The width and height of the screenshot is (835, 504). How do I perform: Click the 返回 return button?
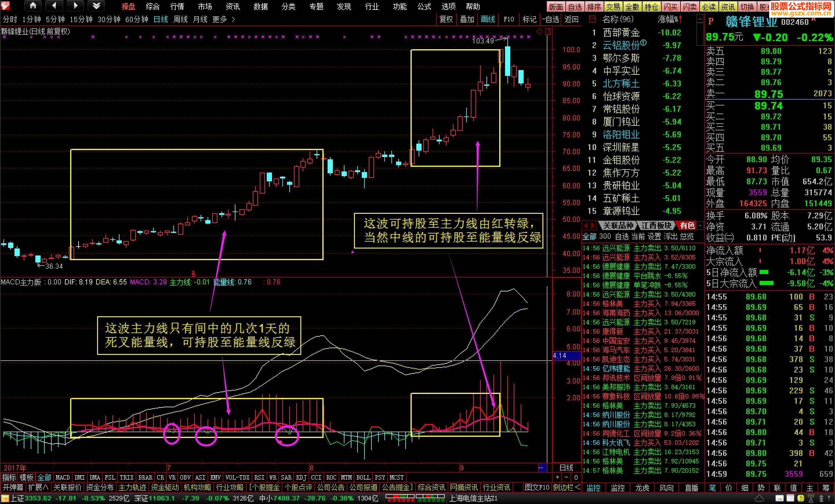tap(571, 19)
